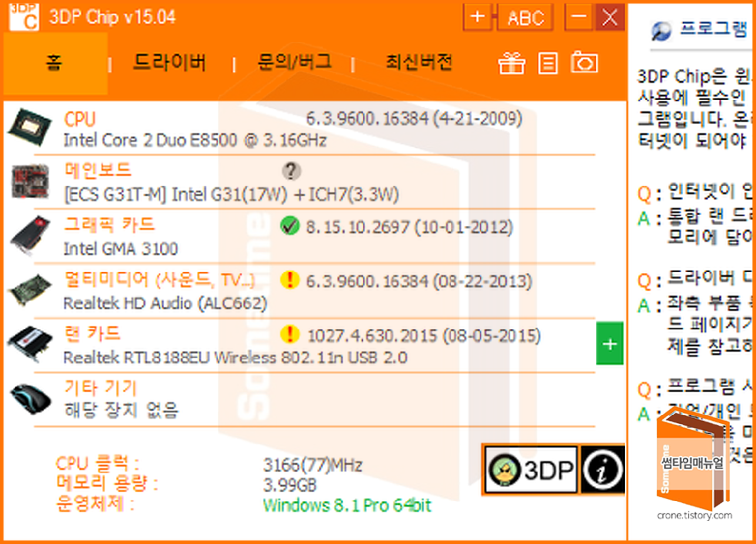Close the 3DP Chip window
Image resolution: width=756 pixels, height=544 pixels.
pos(610,17)
